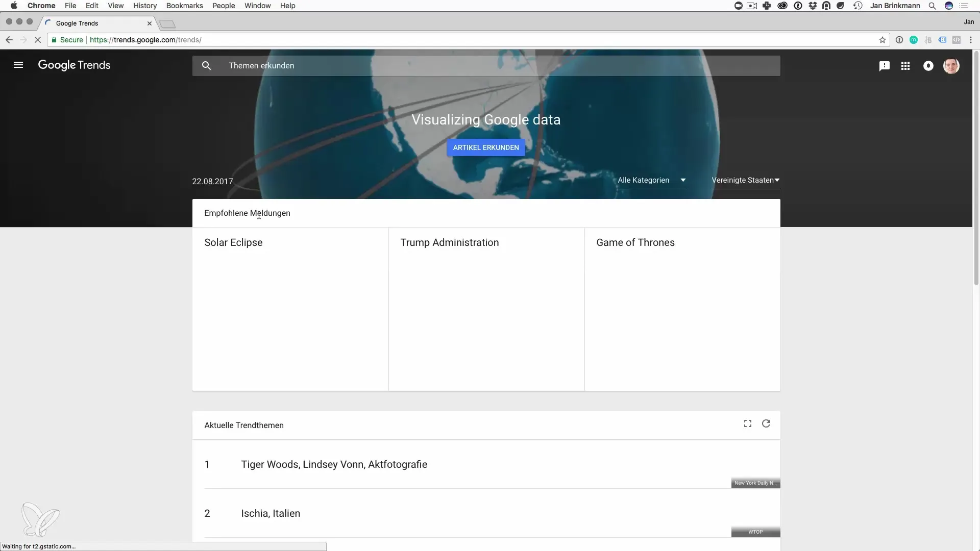
Task: Open the History menu
Action: point(145,6)
